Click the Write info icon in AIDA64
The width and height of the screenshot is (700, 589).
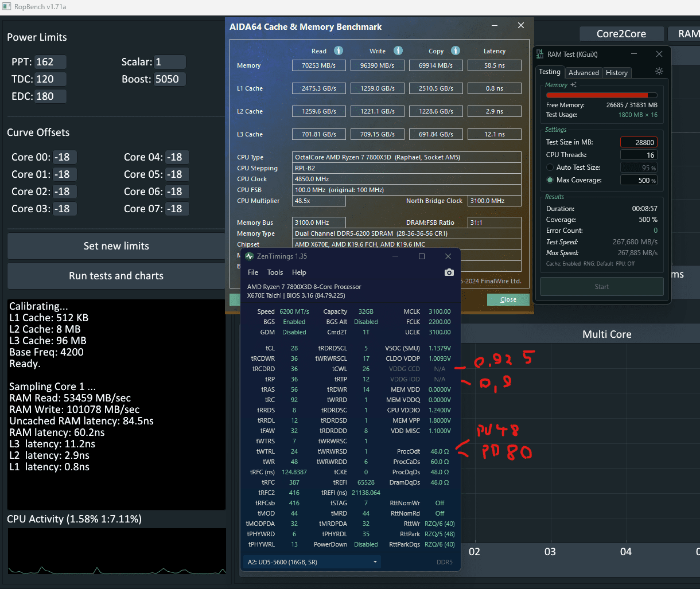click(x=398, y=50)
